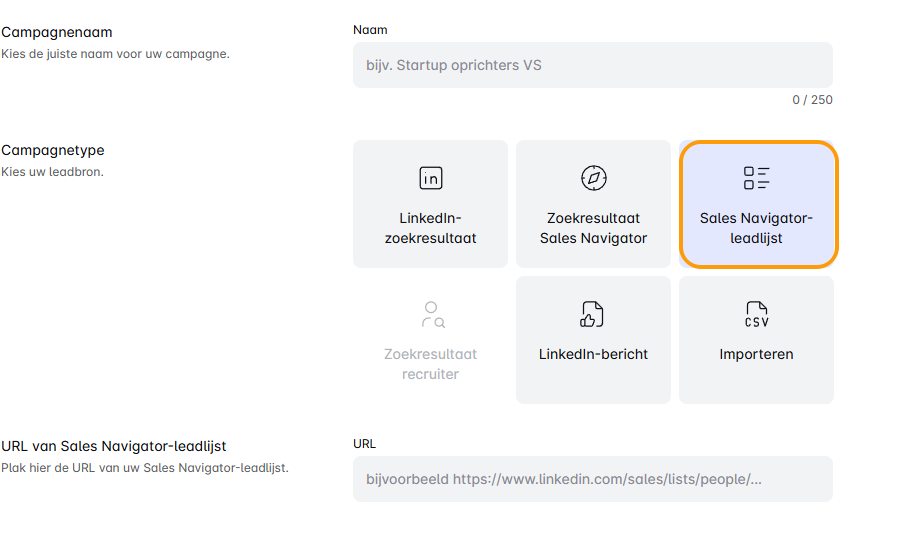Pick the LinkedIn-bericht campaign type

[593, 354]
